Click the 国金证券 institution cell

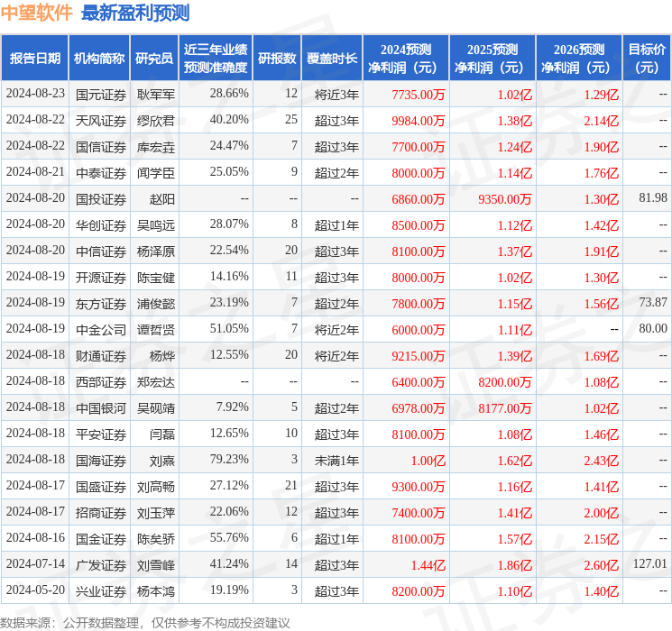click(x=101, y=539)
